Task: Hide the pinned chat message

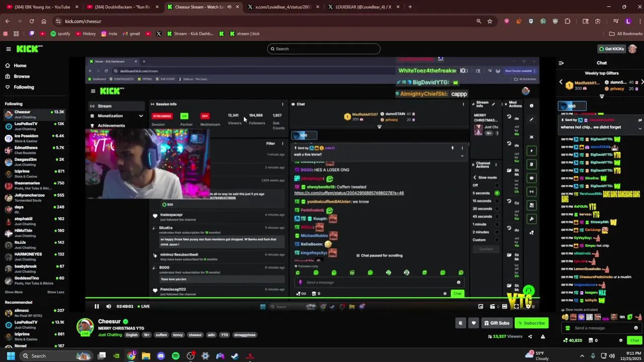Action: pos(640,120)
